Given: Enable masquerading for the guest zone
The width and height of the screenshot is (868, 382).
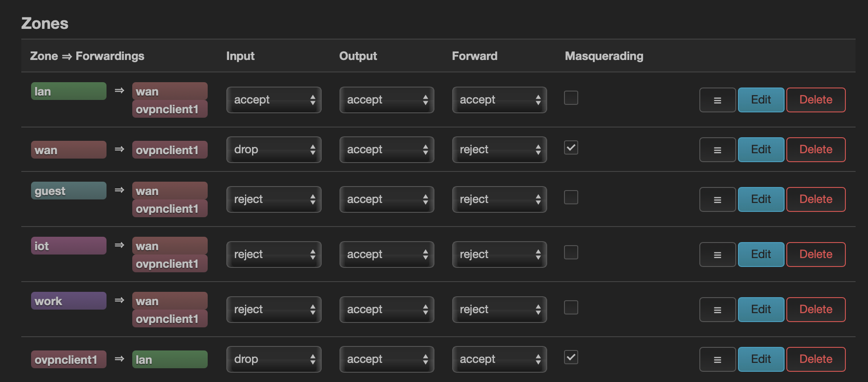Looking at the screenshot, I should (571, 197).
